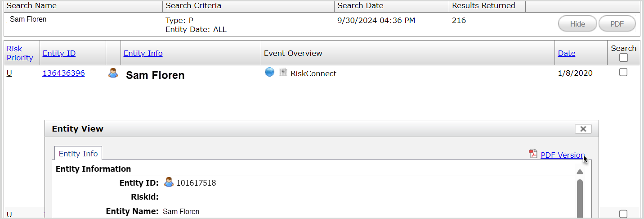Click the building icon beside RiskConnect

point(283,73)
